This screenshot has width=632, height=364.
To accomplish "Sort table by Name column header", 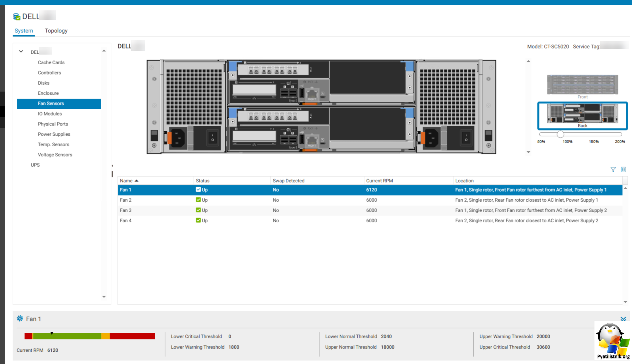I will tap(156, 181).
